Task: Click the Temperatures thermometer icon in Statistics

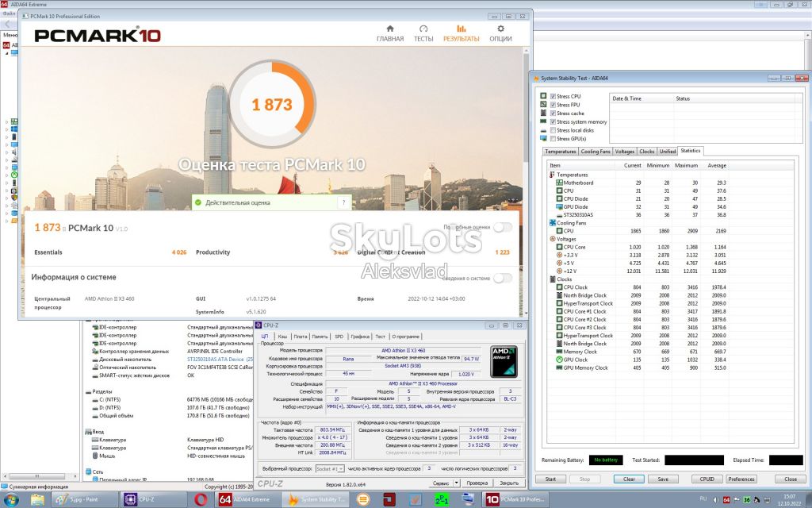Action: pos(552,175)
